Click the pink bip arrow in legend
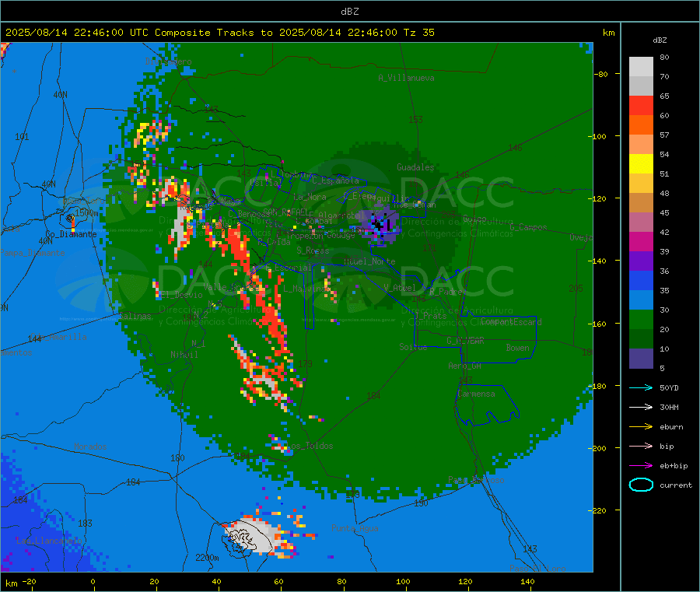This screenshot has width=700, height=592. pos(641,446)
